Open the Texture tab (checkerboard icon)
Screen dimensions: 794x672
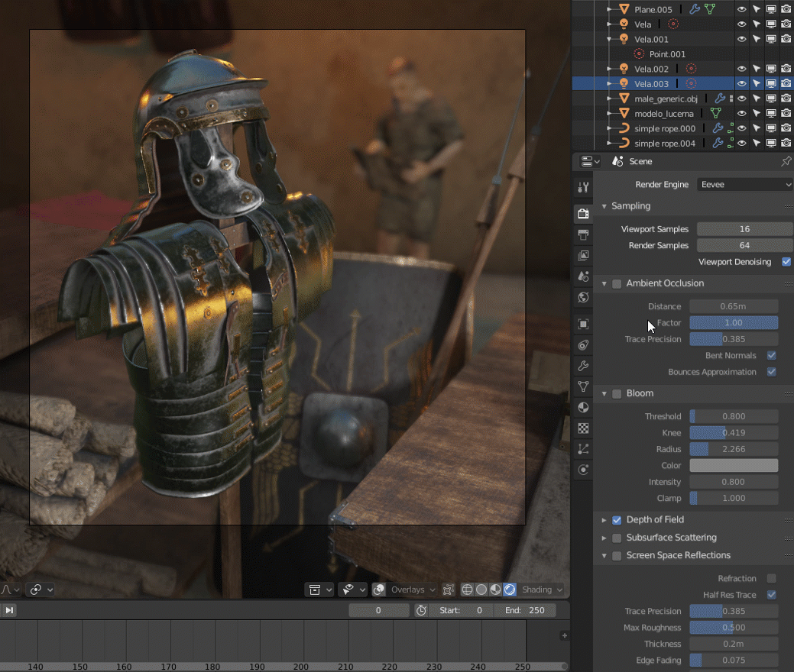pyautogui.click(x=583, y=428)
